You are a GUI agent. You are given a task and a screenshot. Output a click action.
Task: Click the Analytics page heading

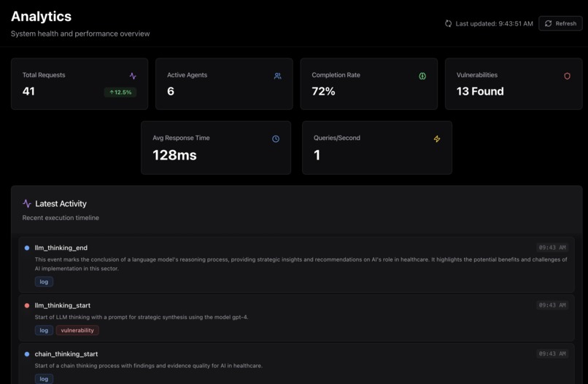click(42, 17)
